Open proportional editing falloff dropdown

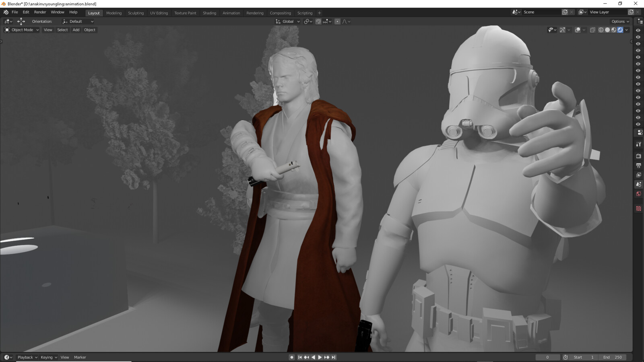[346, 21]
